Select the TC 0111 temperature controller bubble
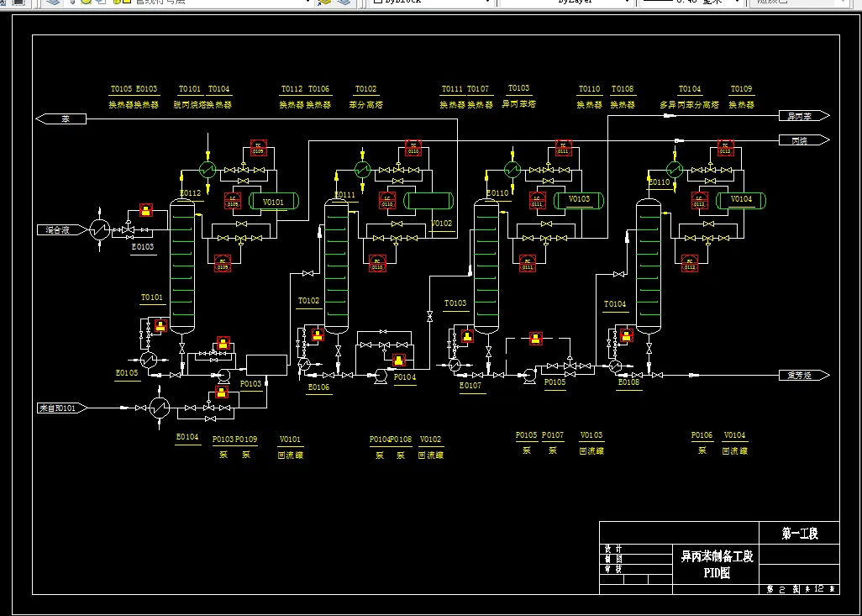This screenshot has height=616, width=862. coord(563,148)
